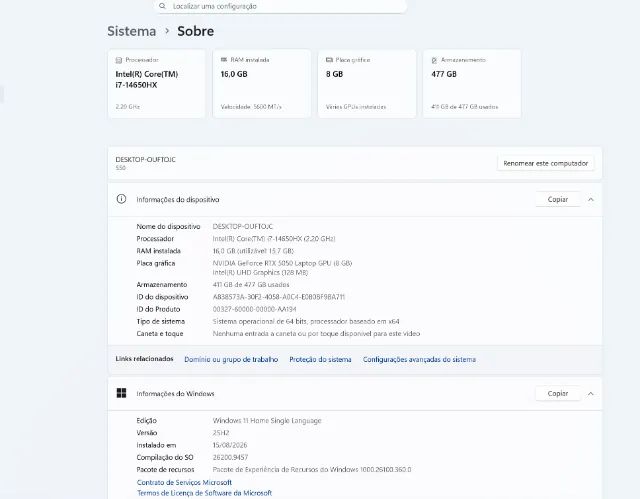Copy the device information
The height and width of the screenshot is (499, 640).
pyautogui.click(x=558, y=199)
